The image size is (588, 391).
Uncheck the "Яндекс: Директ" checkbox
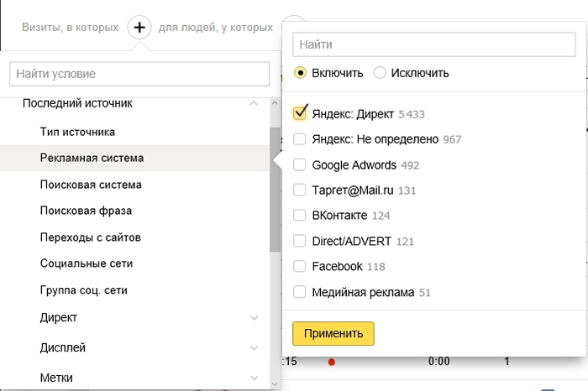click(x=300, y=113)
